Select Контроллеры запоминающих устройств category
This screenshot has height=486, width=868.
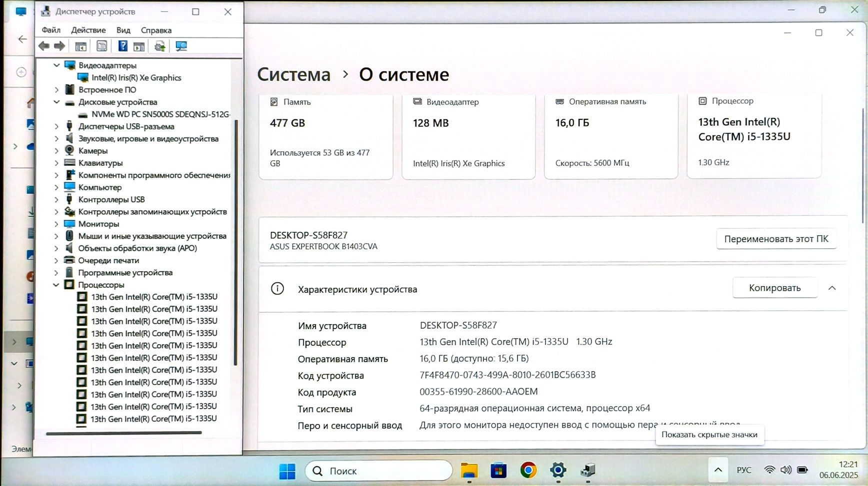[x=152, y=212]
